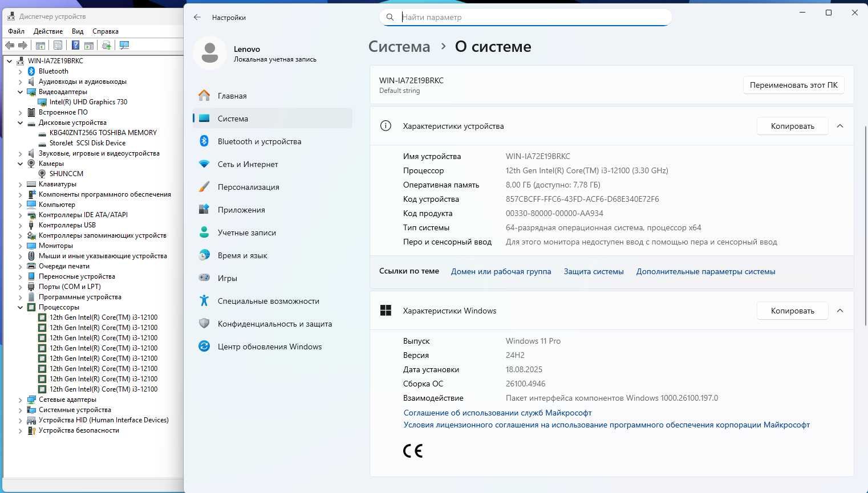Click the blue Help question-mark toolbar icon
This screenshot has width=868, height=493.
(x=75, y=45)
